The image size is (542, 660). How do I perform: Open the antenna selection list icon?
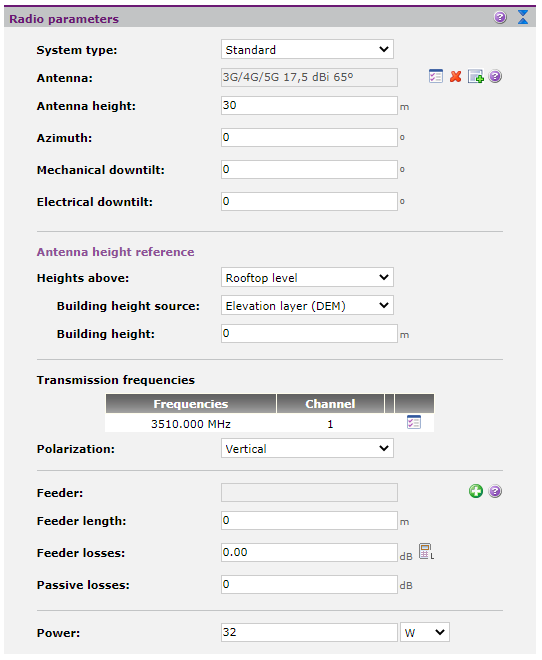pyautogui.click(x=436, y=77)
